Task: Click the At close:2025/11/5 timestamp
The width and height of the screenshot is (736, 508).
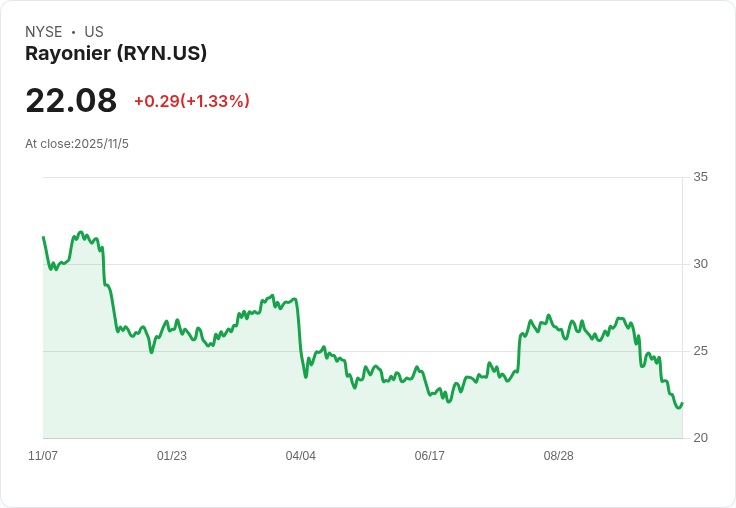Action: (77, 144)
